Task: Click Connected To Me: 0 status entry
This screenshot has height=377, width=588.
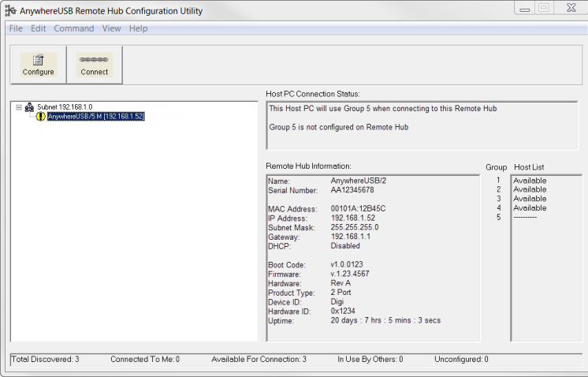Action: click(145, 360)
